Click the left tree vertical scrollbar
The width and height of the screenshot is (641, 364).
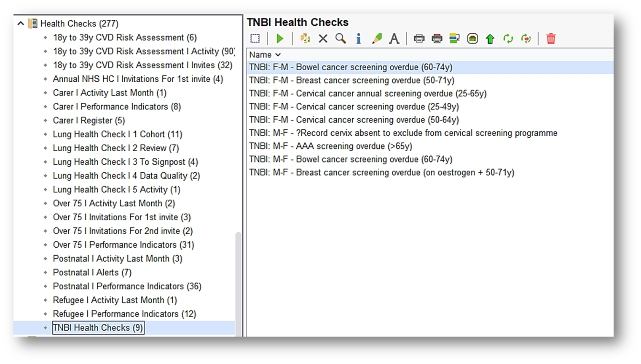pyautogui.click(x=238, y=284)
